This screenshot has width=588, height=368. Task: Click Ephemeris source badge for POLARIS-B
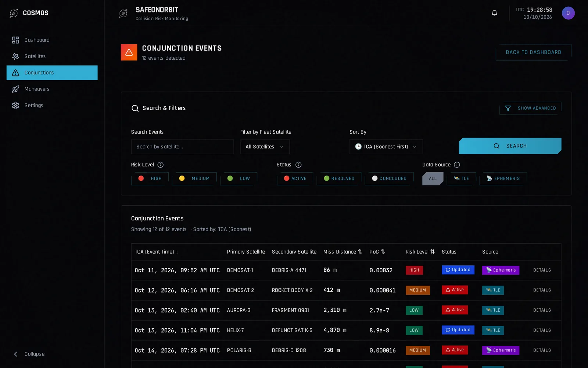[x=501, y=350]
